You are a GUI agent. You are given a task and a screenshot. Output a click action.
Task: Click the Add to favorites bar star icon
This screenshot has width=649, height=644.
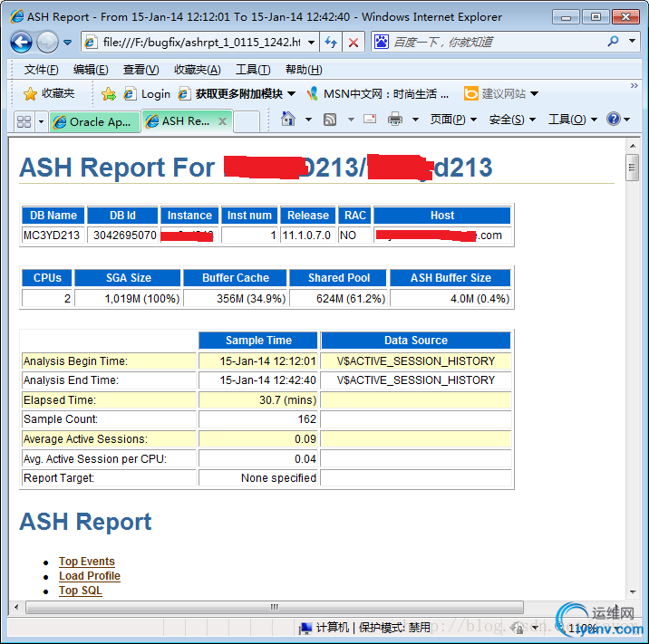pyautogui.click(x=109, y=94)
